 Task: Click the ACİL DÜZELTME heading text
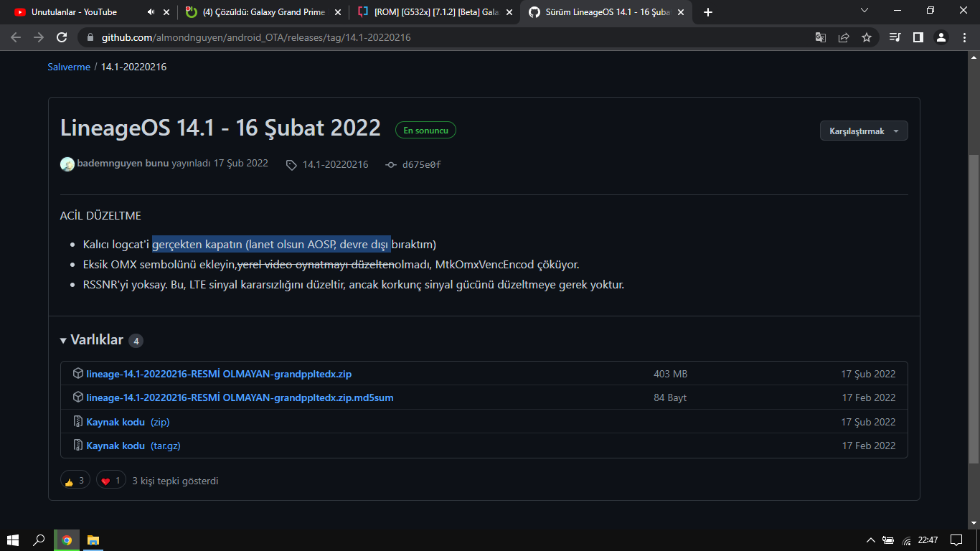(100, 215)
